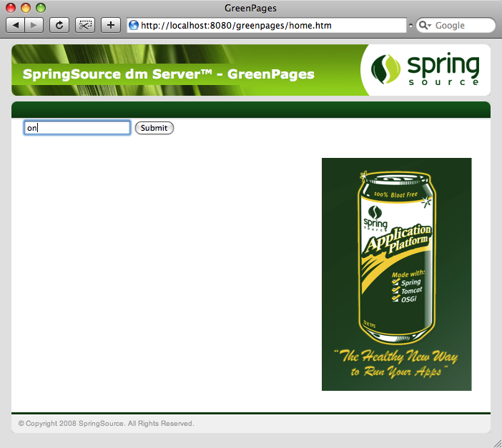The image size is (502, 448).
Task: Click the SpringSource logo in the header
Action: pyautogui.click(x=425, y=70)
